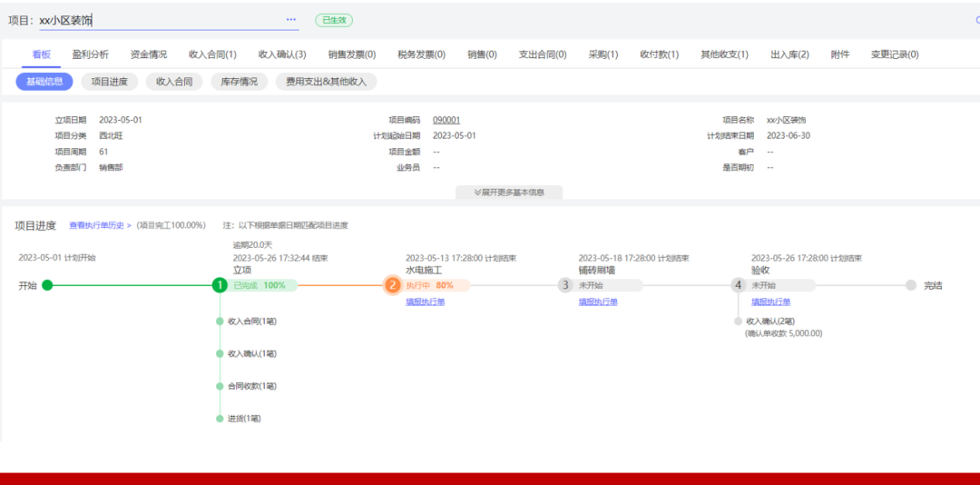The image size is (980, 485).
Task: Expand 展开更多基本信息 section
Action: [x=509, y=193]
